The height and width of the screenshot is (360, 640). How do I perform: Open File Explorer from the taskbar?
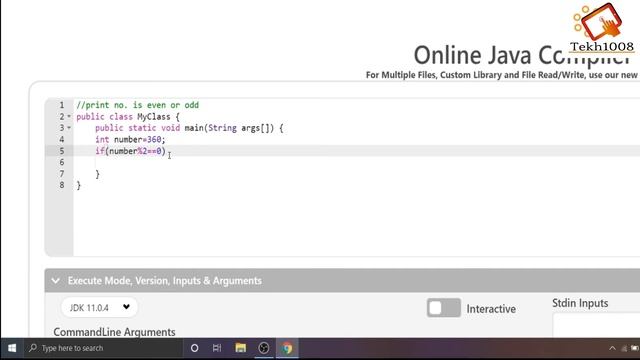[240, 348]
